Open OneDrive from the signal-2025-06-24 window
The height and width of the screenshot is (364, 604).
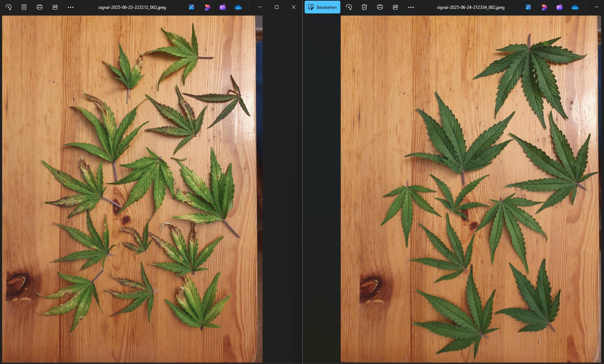pos(575,7)
